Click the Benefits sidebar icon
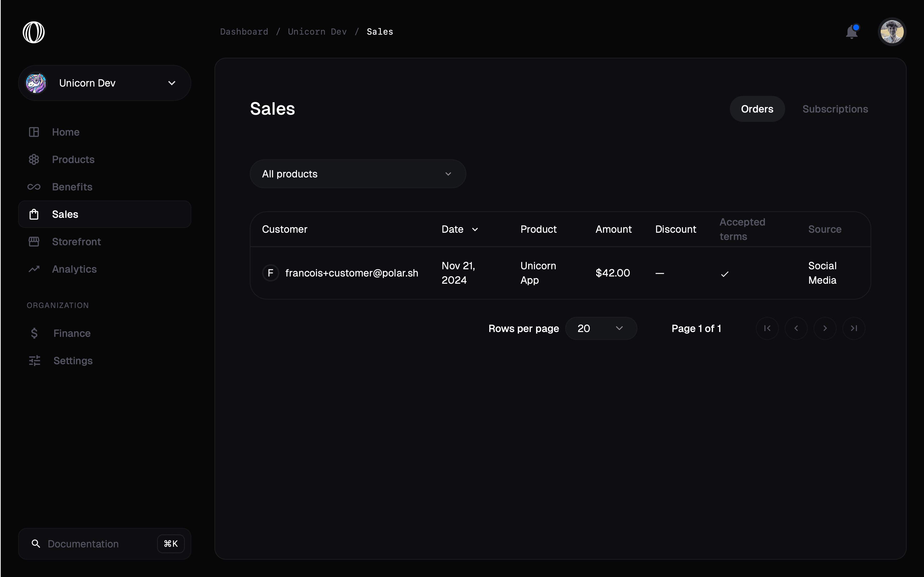Screen dimensions: 924x577 coord(34,186)
